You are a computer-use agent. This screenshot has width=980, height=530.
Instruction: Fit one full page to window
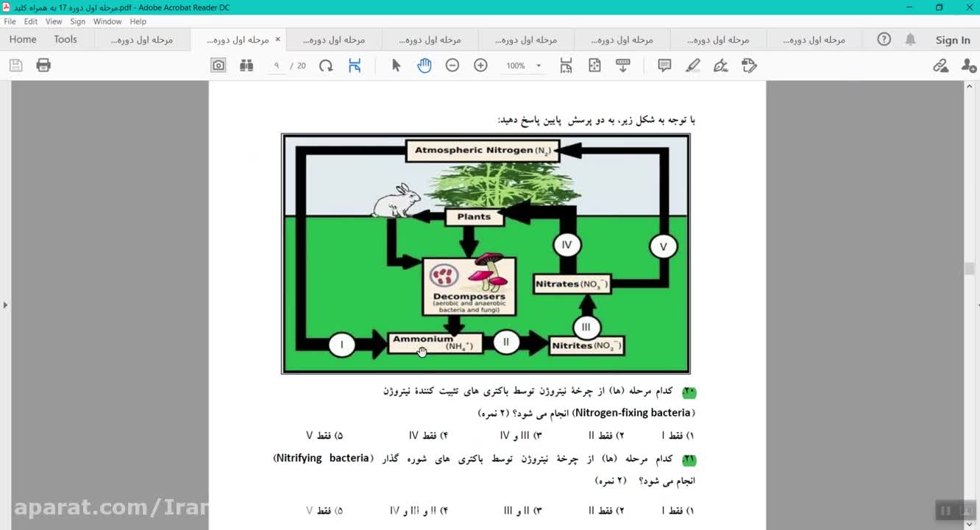594,66
